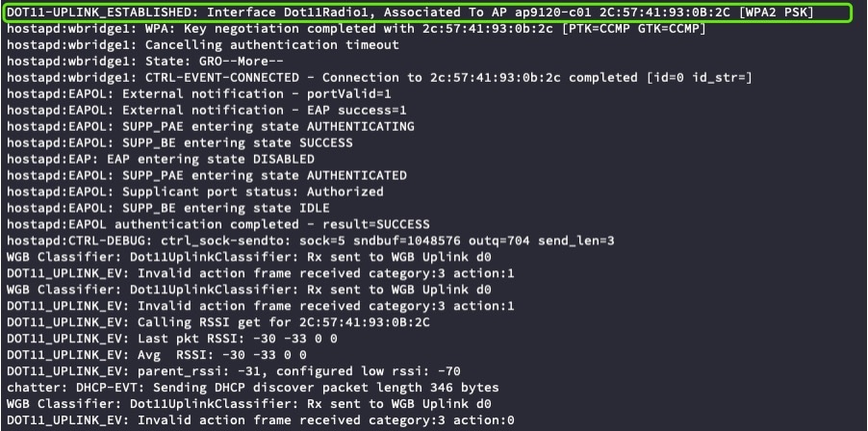868x431 pixels.
Task: Click the --More-- pager prompt
Action: pyautogui.click(x=252, y=61)
